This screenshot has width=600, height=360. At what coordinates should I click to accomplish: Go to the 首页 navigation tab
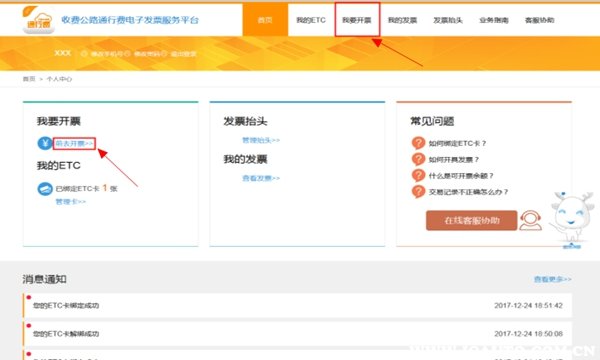(265, 20)
